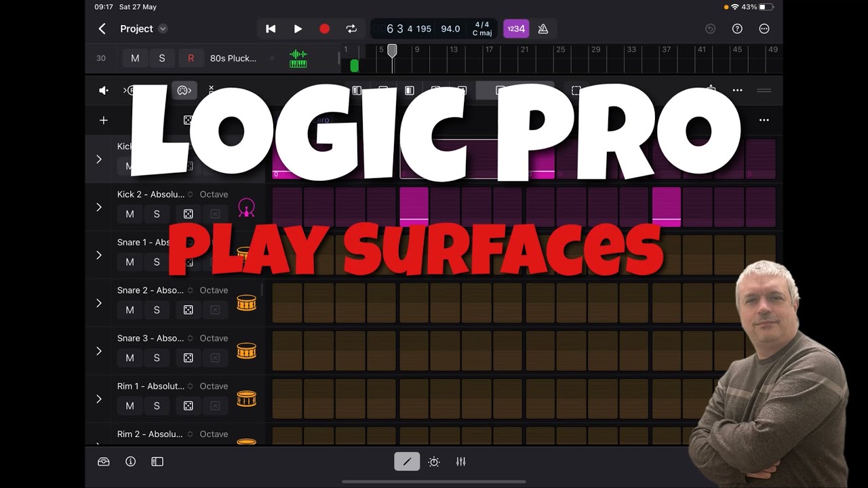Screen dimensions: 868x488
Task: Open the Inspector info icon
Action: (131, 462)
